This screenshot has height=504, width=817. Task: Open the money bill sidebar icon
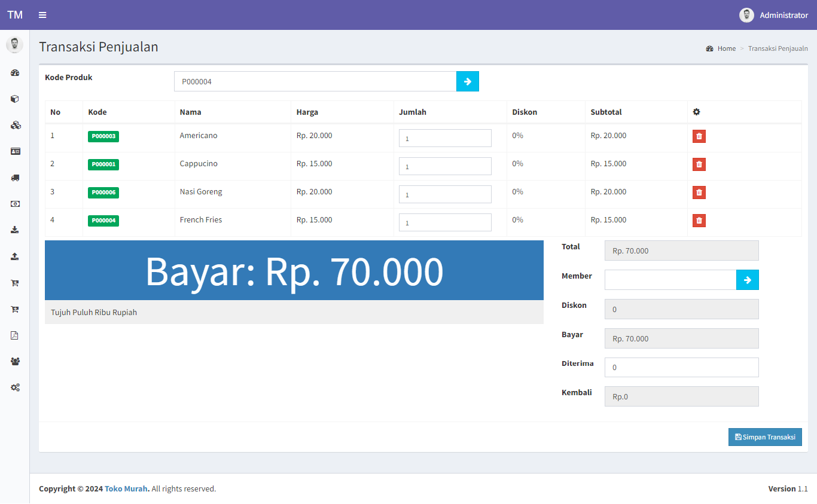15,204
